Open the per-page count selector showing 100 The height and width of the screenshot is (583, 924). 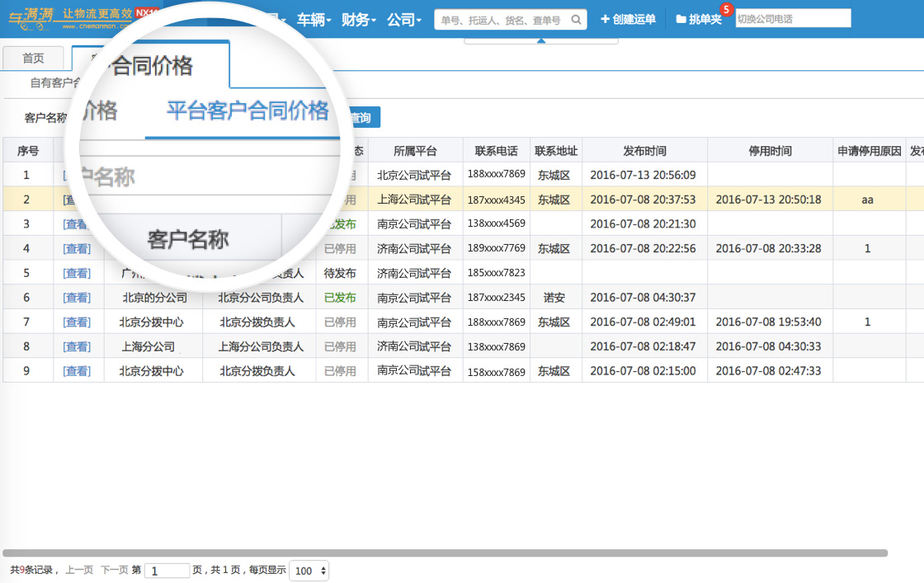(x=309, y=570)
